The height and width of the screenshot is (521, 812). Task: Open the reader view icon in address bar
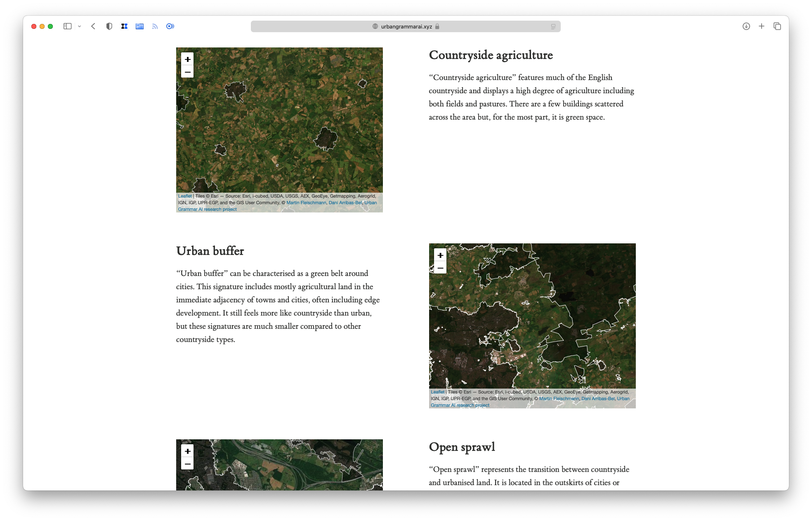pos(553,26)
